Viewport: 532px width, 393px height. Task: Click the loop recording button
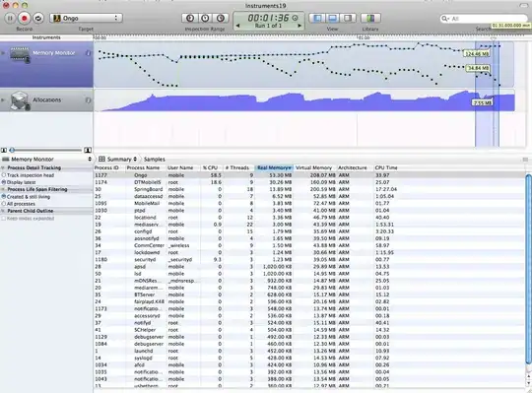(x=38, y=18)
